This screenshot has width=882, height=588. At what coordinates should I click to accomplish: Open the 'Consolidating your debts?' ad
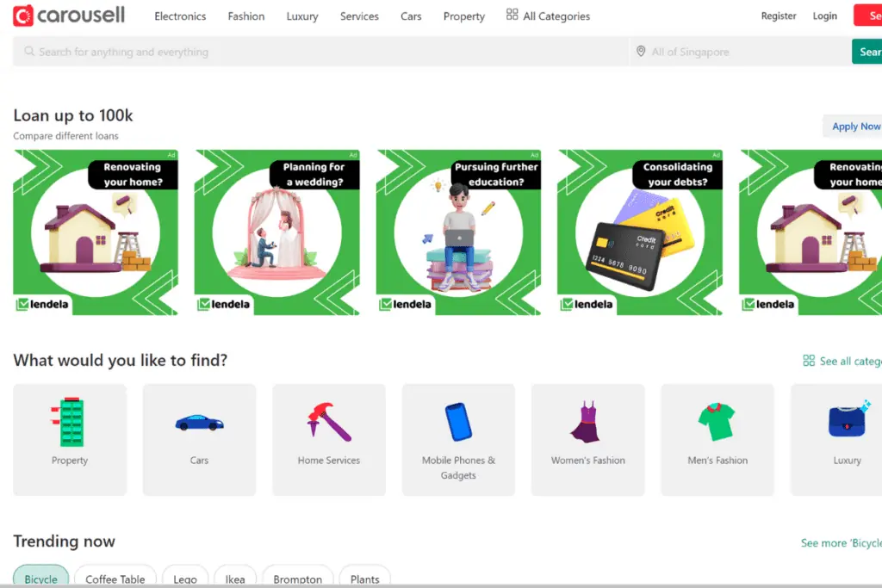(x=640, y=232)
